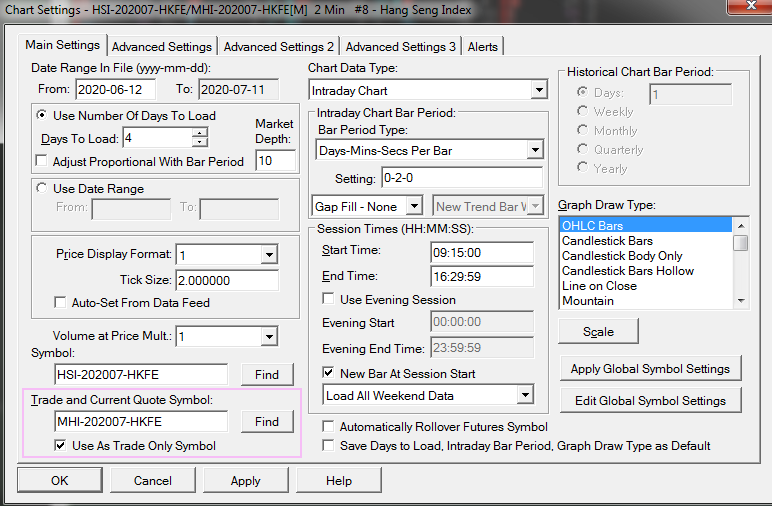This screenshot has height=506, width=772.
Task: Switch to the Main Settings tab
Action: (63, 45)
